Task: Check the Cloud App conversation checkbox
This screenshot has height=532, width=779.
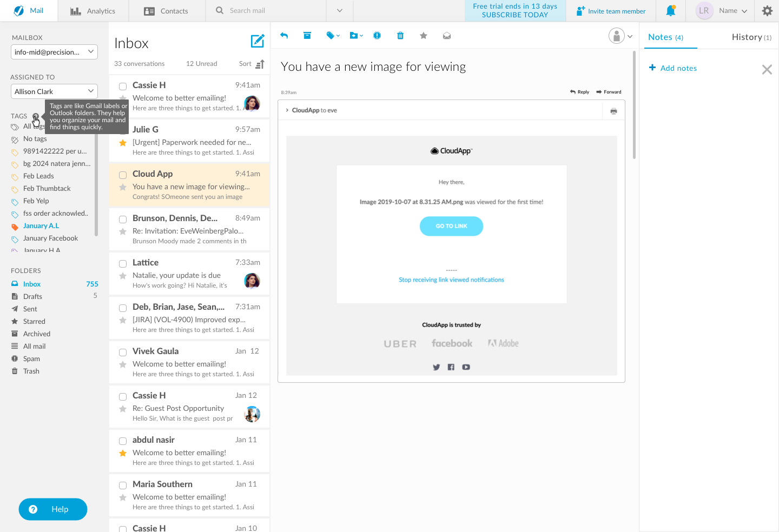Action: click(x=123, y=175)
